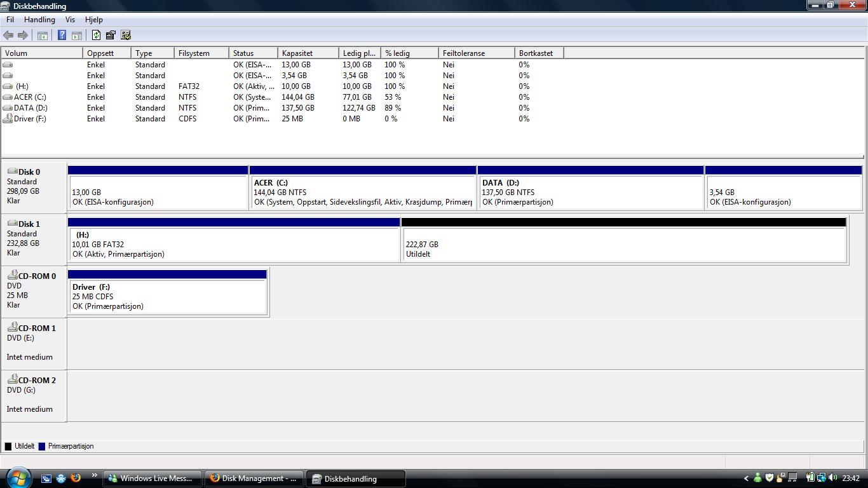Show hidden tray icons arrow
868x488 pixels.
[x=747, y=478]
